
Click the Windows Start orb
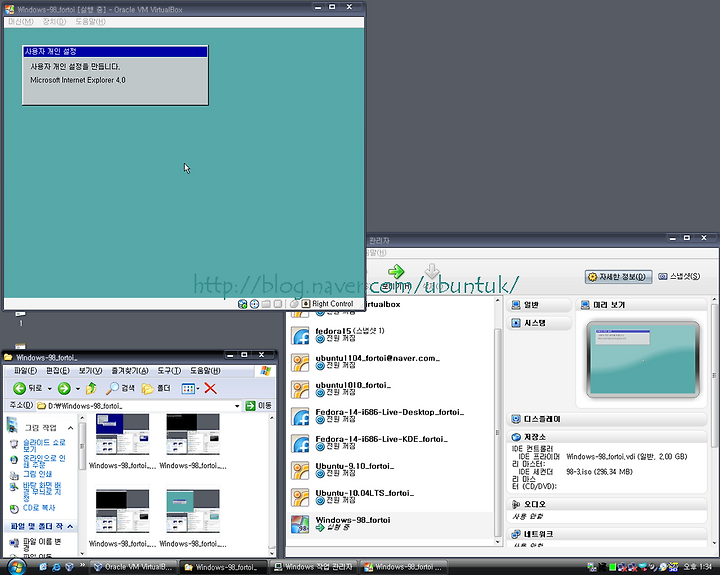click(17, 567)
